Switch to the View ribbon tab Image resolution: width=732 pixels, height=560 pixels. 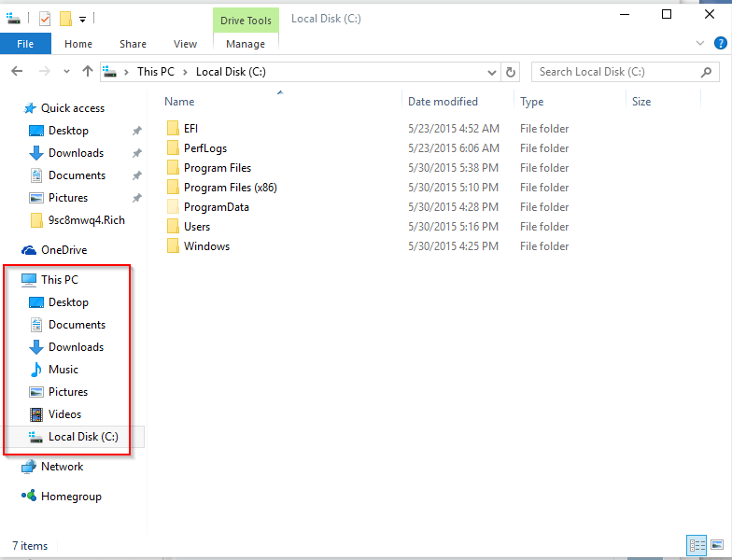[x=185, y=44]
